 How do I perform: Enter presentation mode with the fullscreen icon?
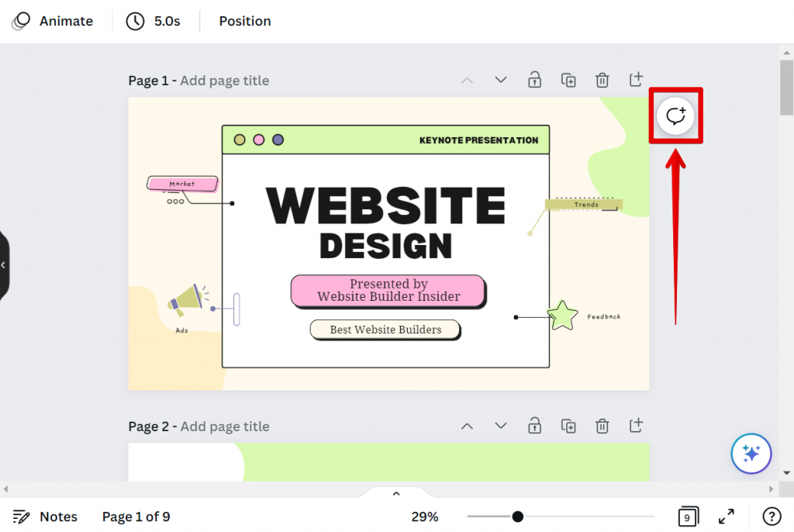pos(726,516)
